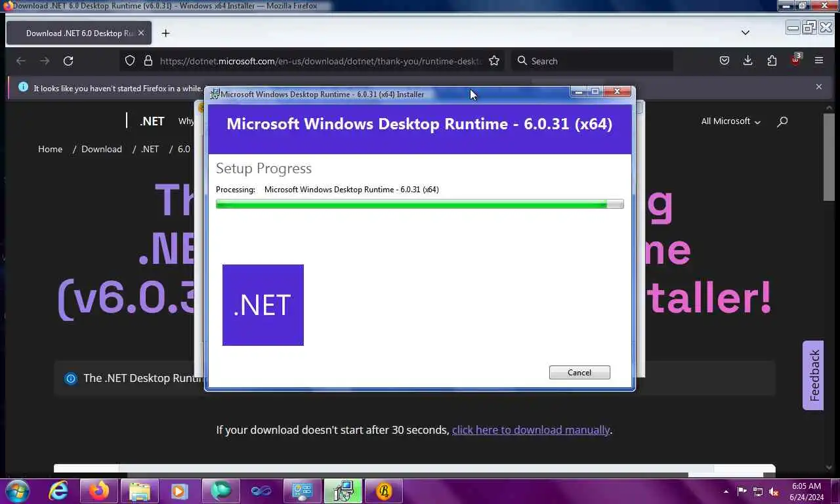Click the Firefox Search box

tap(592, 60)
